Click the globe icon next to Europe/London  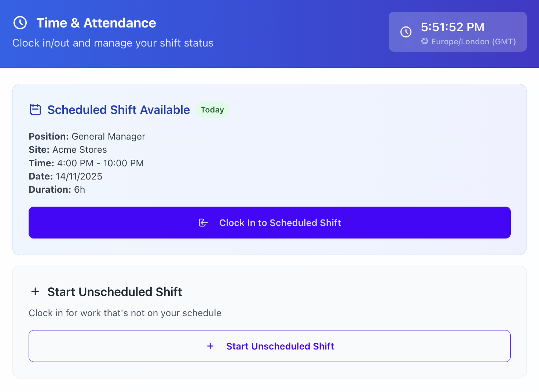coord(425,41)
